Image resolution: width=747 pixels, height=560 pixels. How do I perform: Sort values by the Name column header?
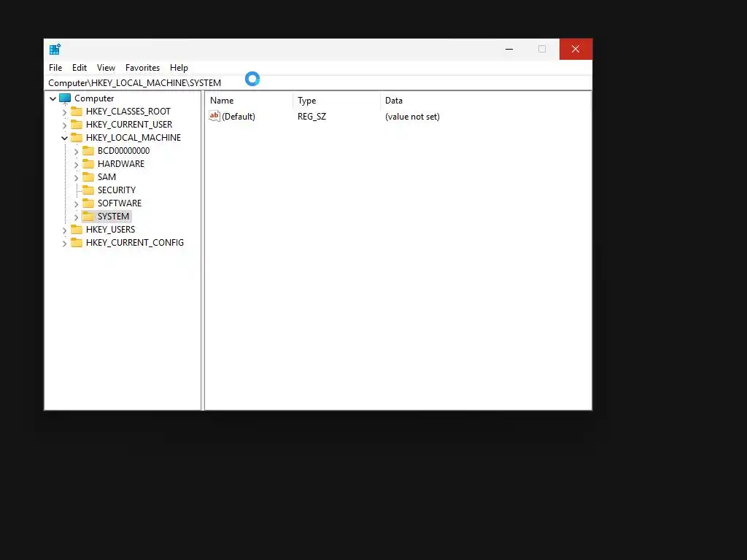click(249, 101)
